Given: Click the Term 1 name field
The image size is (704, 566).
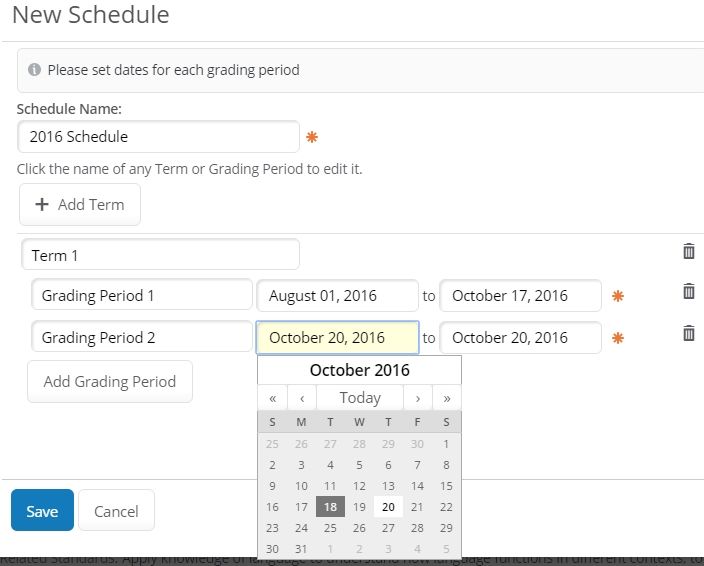Looking at the screenshot, I should (160, 255).
